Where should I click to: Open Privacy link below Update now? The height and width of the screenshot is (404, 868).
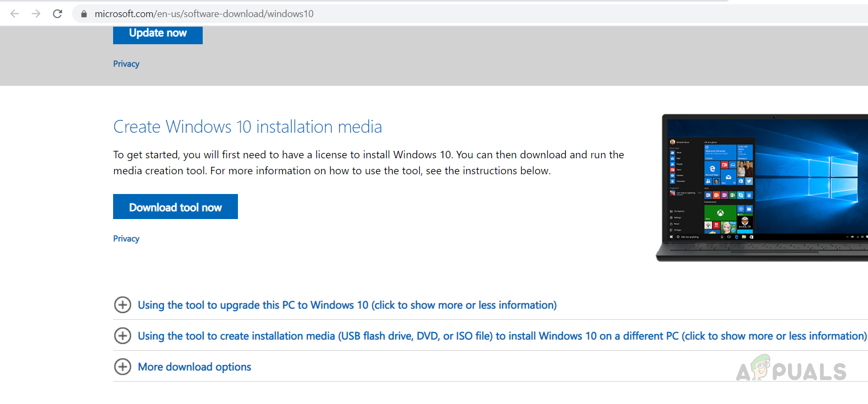coord(126,64)
